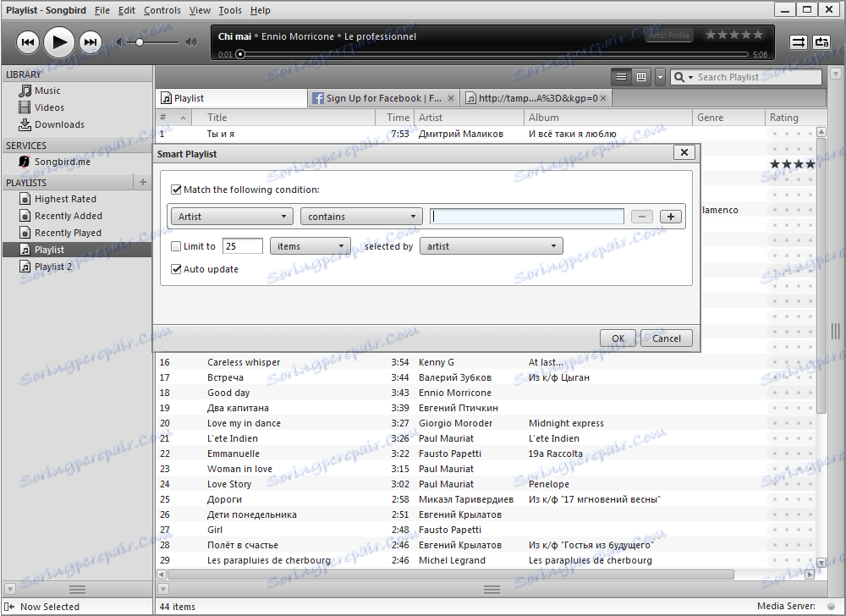Close the Smart Playlist dialog

[684, 152]
